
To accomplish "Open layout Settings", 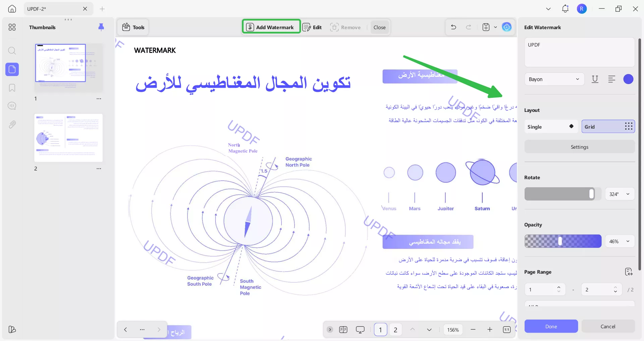I will click(x=580, y=147).
